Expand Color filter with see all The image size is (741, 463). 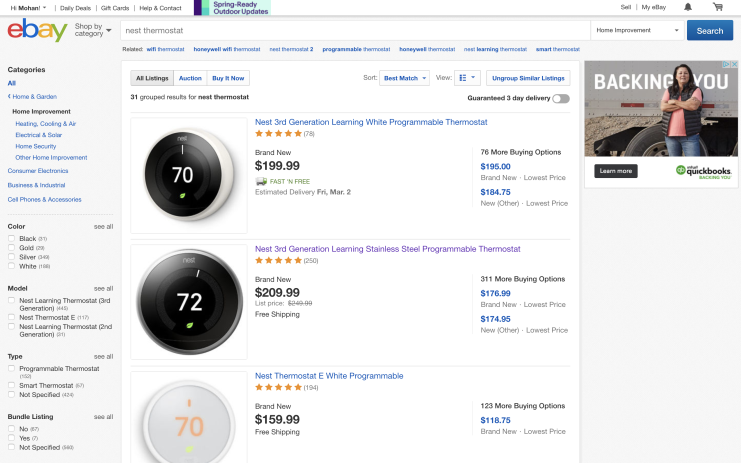click(x=103, y=227)
